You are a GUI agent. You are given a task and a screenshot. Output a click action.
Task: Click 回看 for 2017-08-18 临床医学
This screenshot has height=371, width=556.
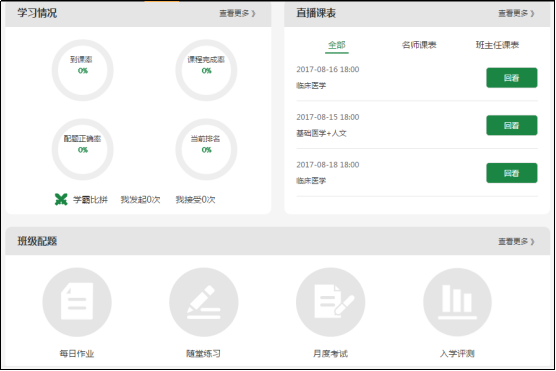tap(512, 173)
